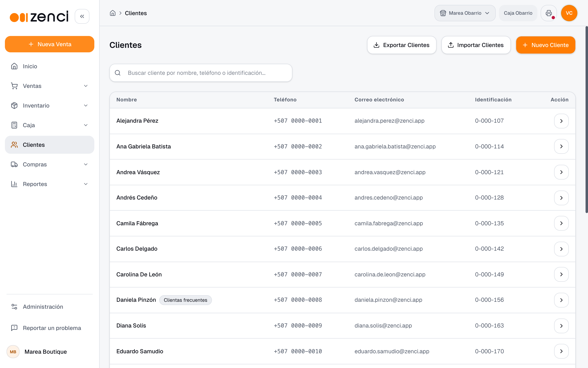Go to Inicio in sidebar
The height and width of the screenshot is (368, 588).
pos(49,66)
